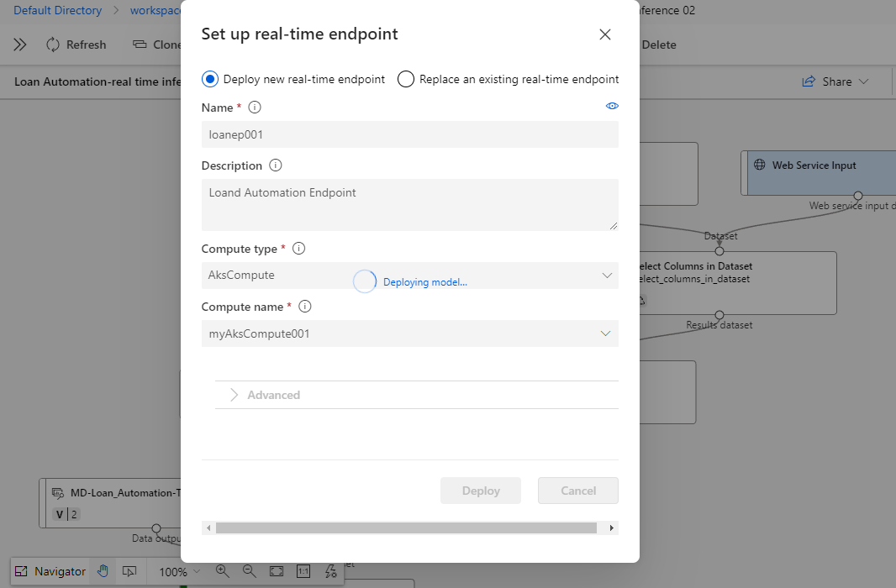Zoom out of the pipeline canvas
This screenshot has width=896, height=588.
click(250, 571)
